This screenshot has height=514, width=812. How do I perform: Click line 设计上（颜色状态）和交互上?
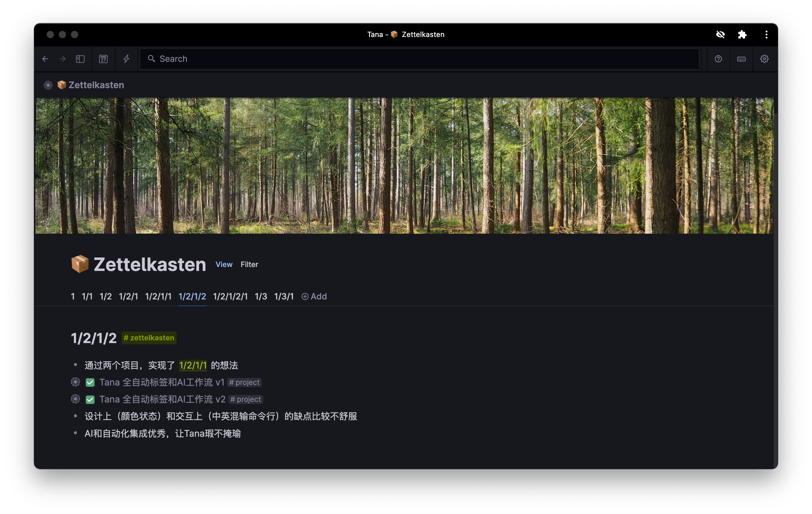coord(221,416)
